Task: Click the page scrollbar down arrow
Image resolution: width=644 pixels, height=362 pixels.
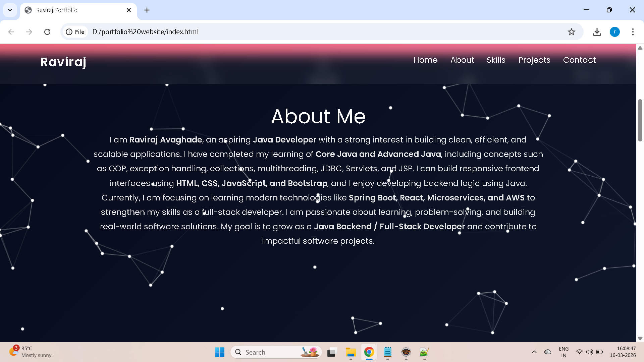Action: point(640,339)
